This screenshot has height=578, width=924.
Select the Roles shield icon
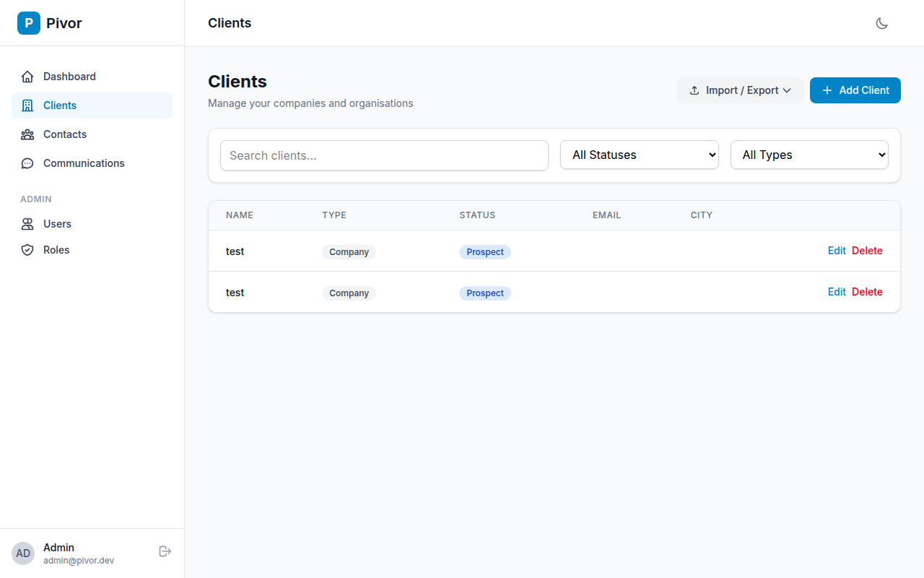tap(27, 249)
